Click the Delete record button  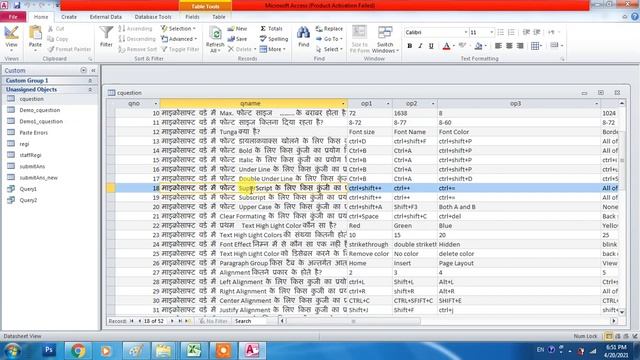[241, 49]
